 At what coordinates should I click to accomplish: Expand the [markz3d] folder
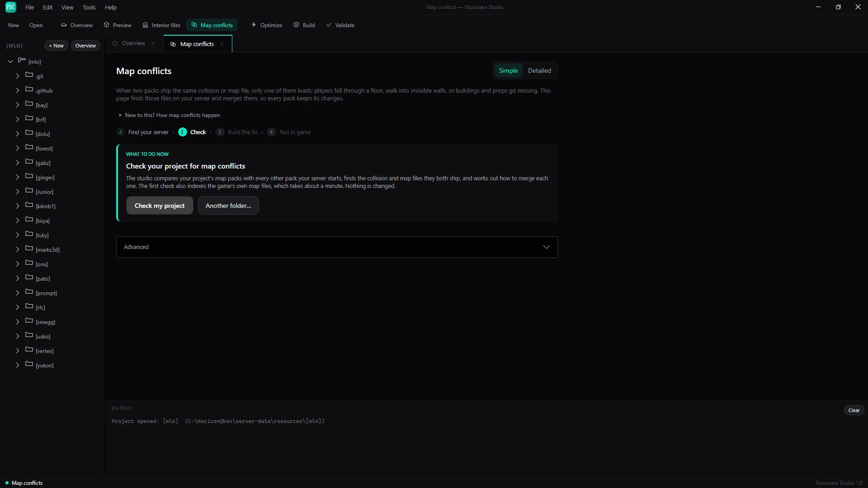pos(18,249)
